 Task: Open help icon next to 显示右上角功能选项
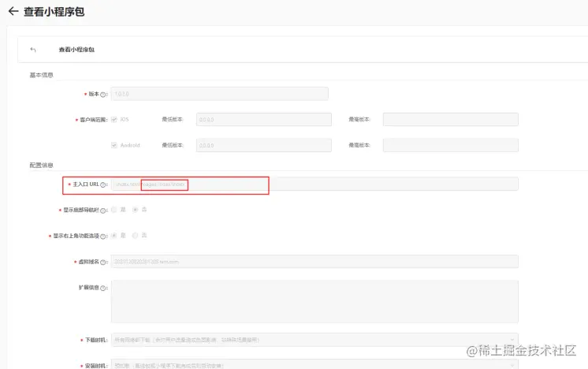pyautogui.click(x=102, y=237)
